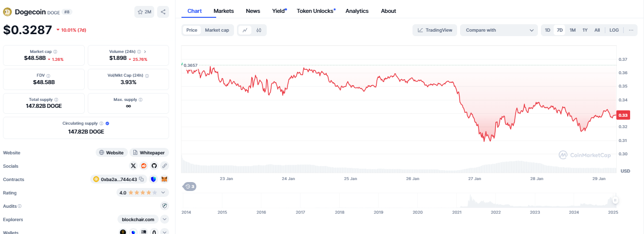This screenshot has width=644, height=234.
Task: Open the GitHub source code icon
Action: pos(154,166)
